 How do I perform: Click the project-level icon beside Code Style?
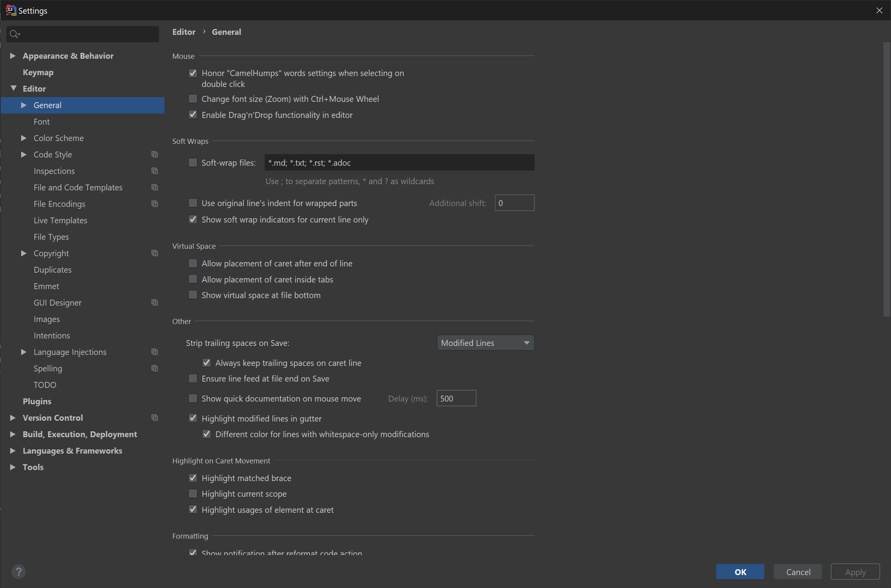tap(155, 154)
